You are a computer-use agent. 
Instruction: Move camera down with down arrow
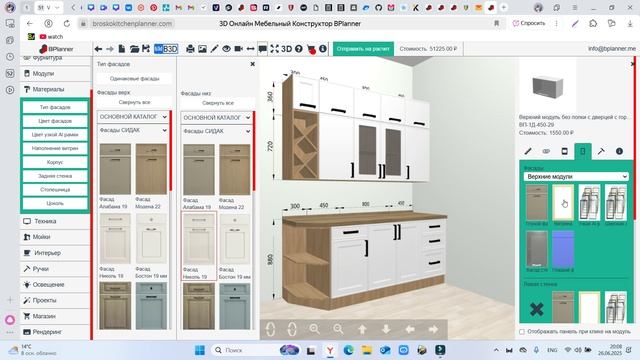(x=386, y=329)
